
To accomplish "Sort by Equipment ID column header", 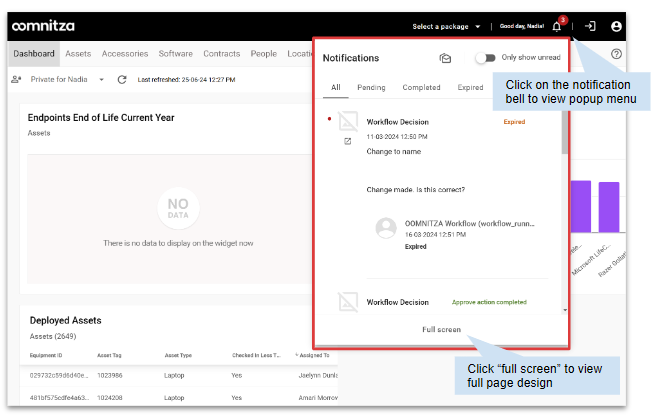I will pos(45,355).
